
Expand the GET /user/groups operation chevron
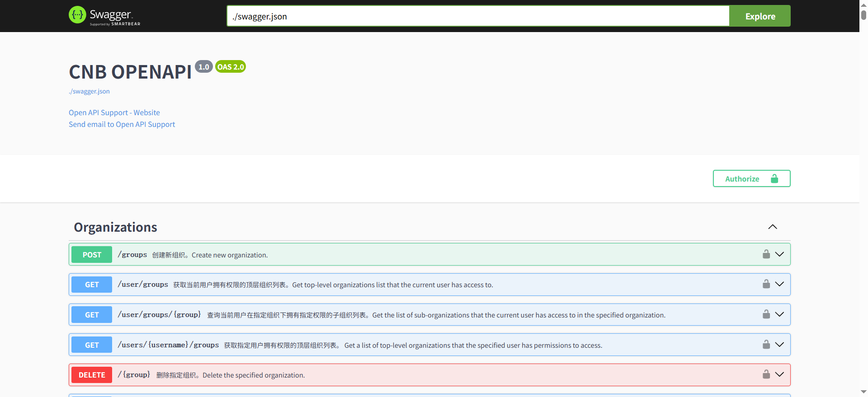click(x=779, y=284)
